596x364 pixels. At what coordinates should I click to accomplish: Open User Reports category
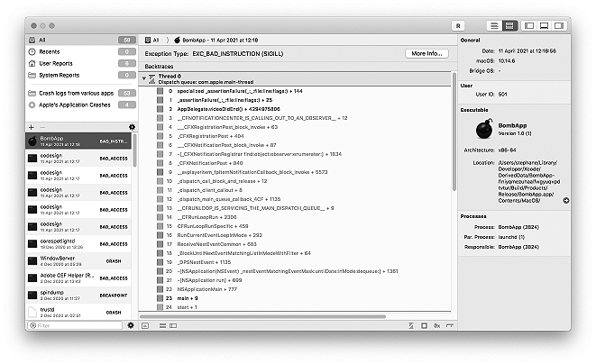tap(81, 63)
